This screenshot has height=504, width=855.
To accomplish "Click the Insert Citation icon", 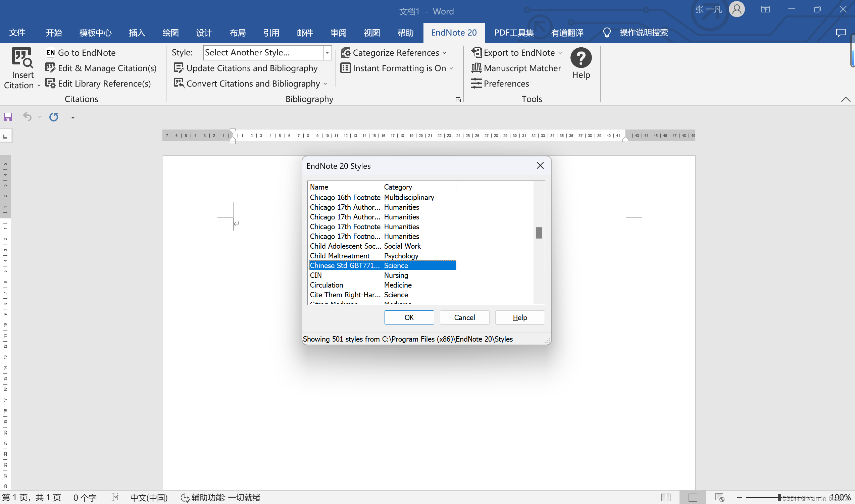I will [x=22, y=57].
